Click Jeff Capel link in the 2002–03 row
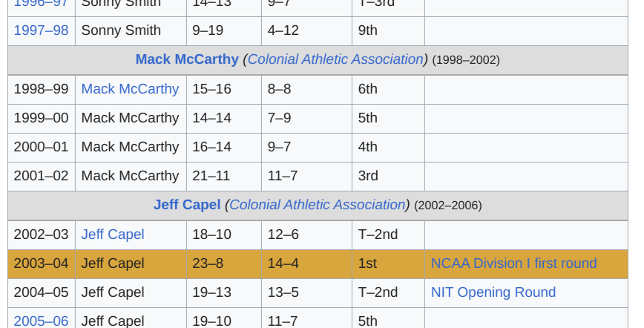The width and height of the screenshot is (644, 328). pos(113,234)
